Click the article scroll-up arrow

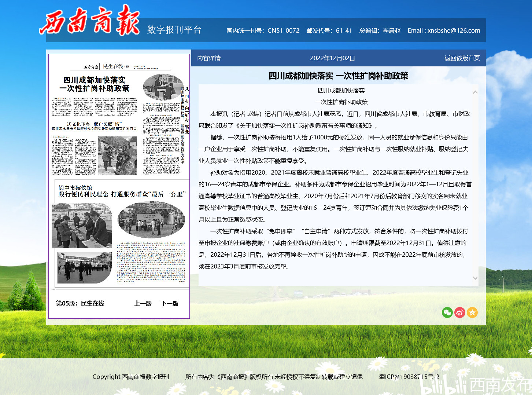click(475, 92)
